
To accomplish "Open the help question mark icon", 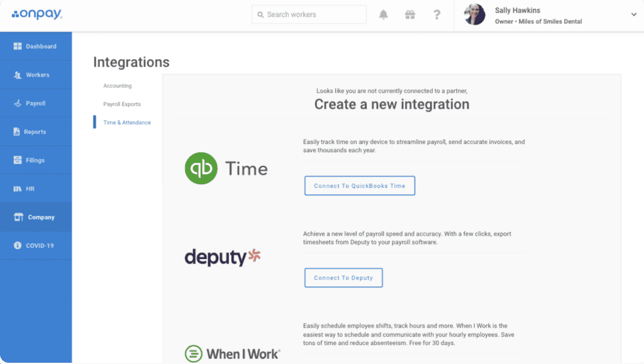I will pos(436,14).
